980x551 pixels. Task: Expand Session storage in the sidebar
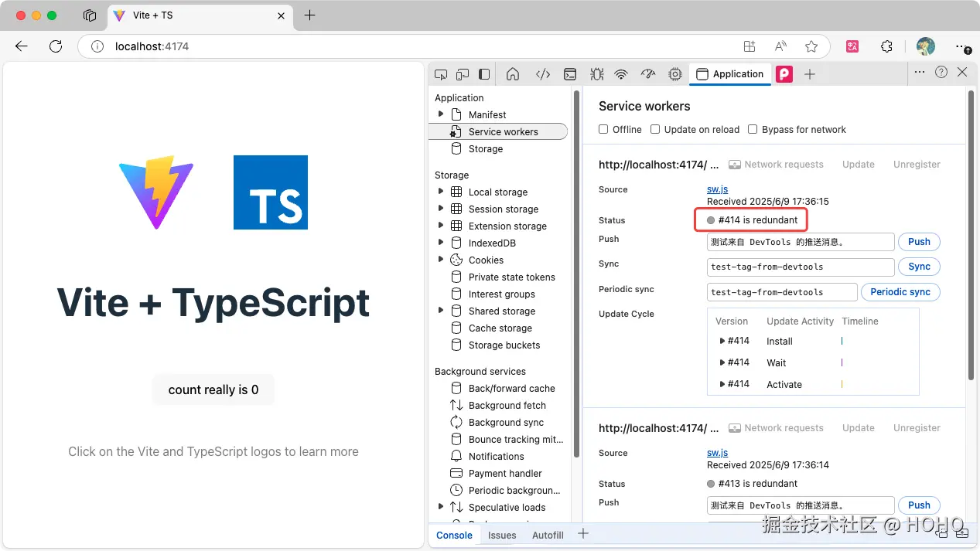click(441, 209)
